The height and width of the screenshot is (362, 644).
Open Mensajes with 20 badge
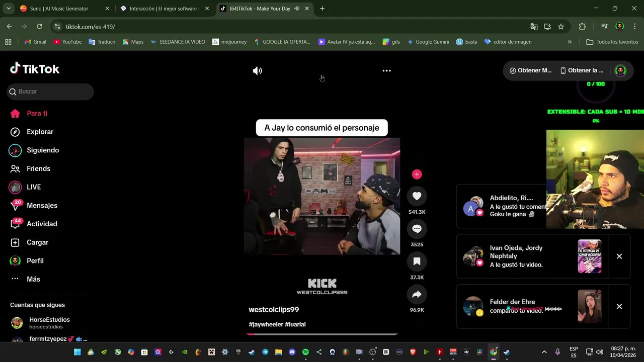[x=42, y=205]
